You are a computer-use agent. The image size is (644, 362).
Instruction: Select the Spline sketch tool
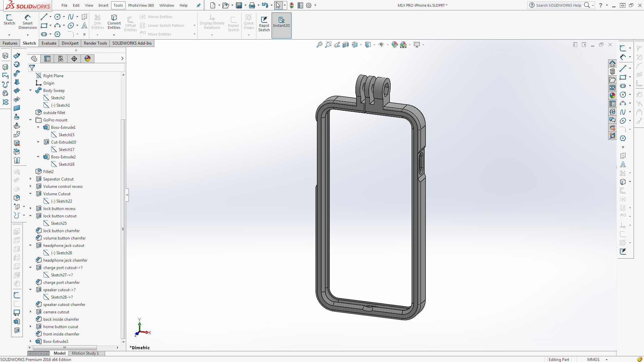tap(71, 17)
